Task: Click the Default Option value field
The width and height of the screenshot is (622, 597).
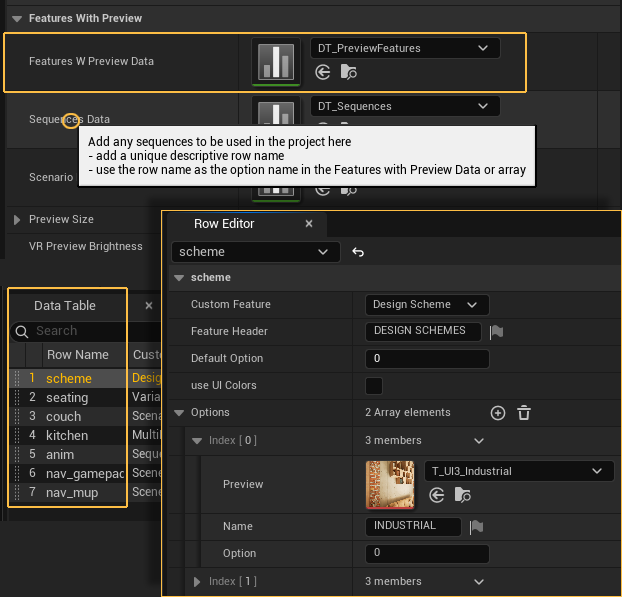Action: (426, 359)
